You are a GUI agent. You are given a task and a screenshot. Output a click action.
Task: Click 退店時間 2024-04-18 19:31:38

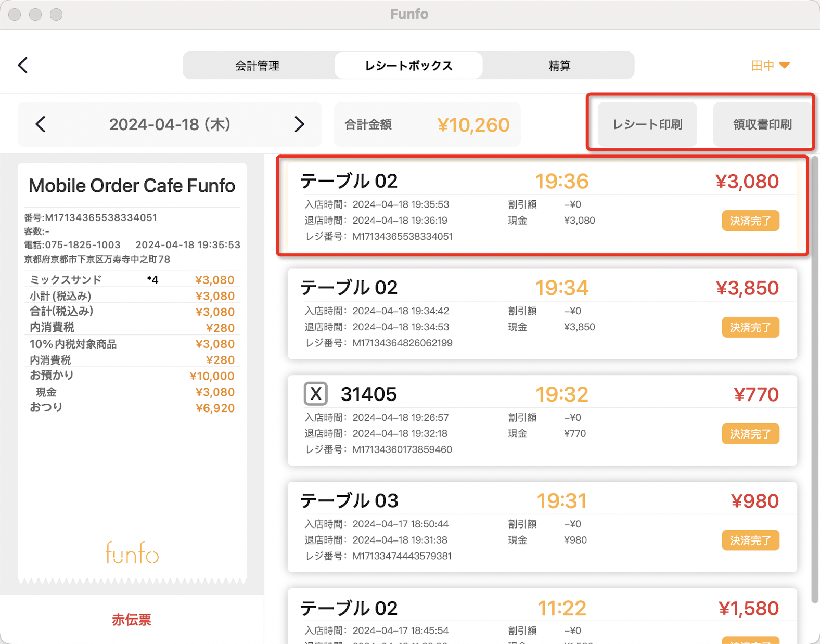(x=376, y=540)
